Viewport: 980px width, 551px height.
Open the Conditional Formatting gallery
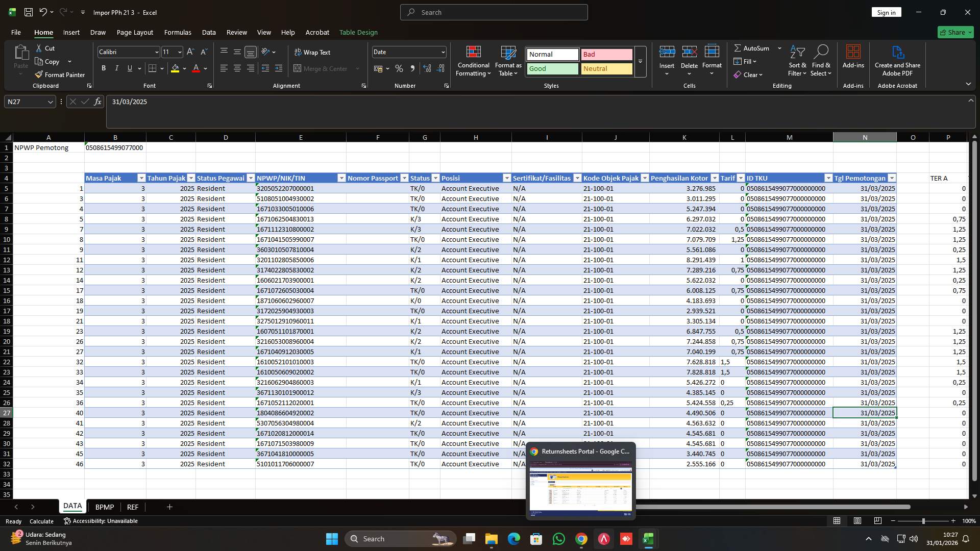point(473,61)
